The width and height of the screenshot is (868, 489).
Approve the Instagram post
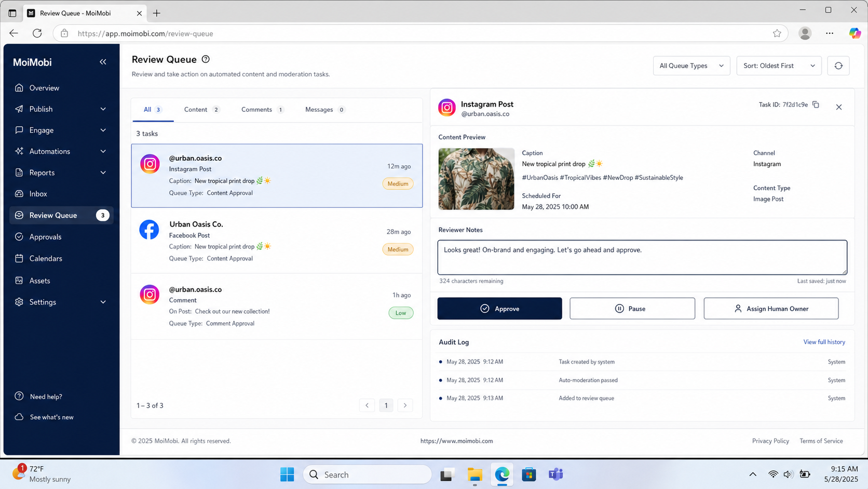click(x=499, y=309)
